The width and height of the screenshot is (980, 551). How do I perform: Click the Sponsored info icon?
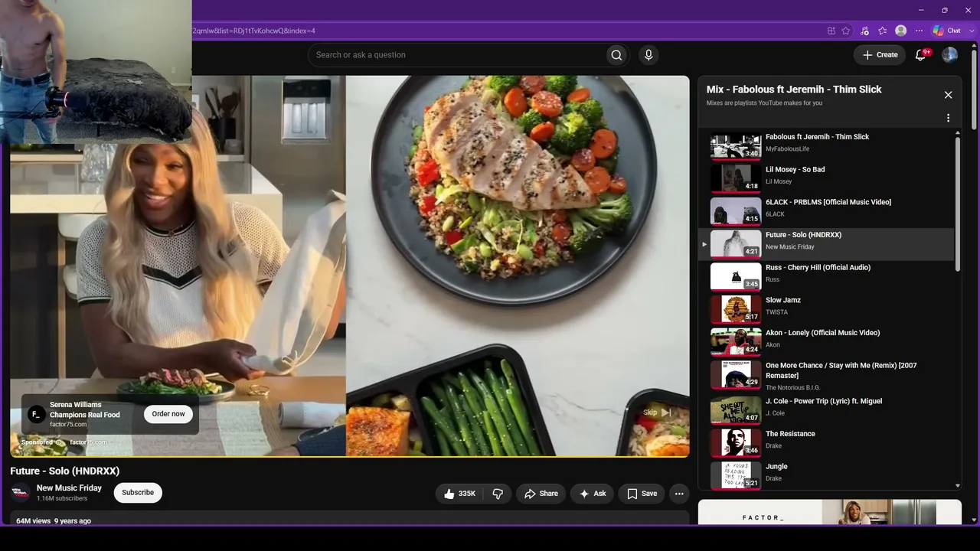click(x=60, y=442)
